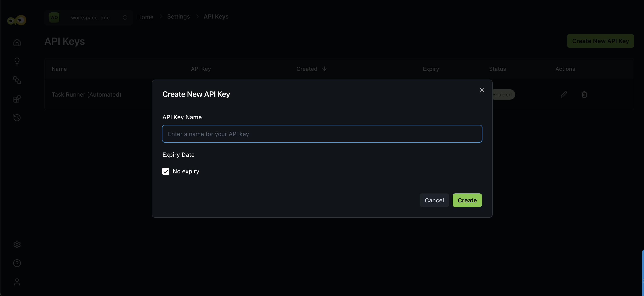Screen dimensions: 644x296
Task: Close the Create New API Key dialog
Action: pyautogui.click(x=482, y=90)
